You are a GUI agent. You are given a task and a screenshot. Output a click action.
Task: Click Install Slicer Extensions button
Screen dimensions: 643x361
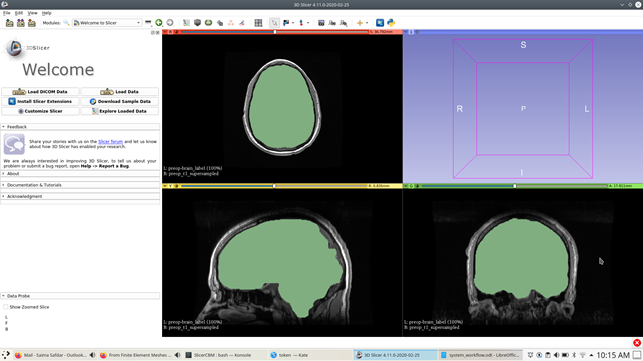40,101
